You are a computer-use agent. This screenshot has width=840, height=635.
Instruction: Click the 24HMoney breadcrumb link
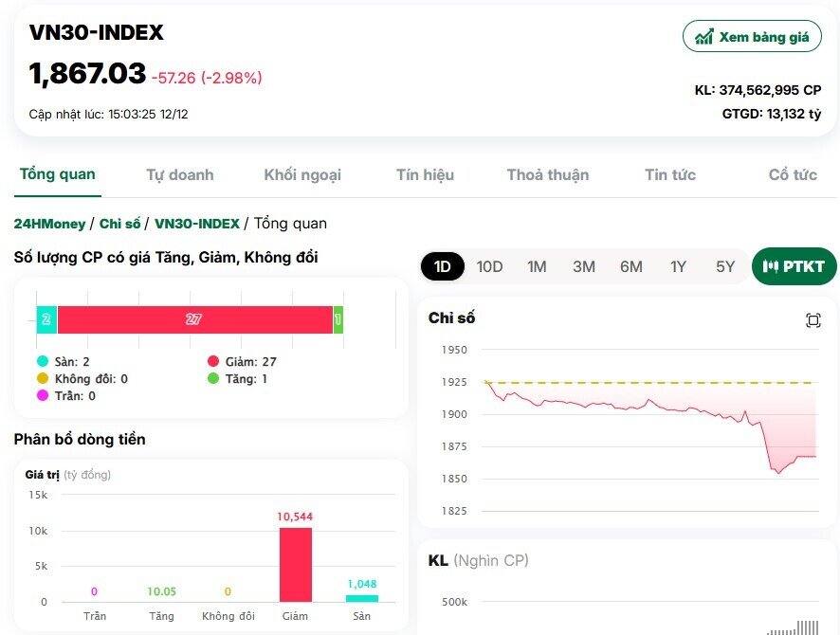(49, 224)
